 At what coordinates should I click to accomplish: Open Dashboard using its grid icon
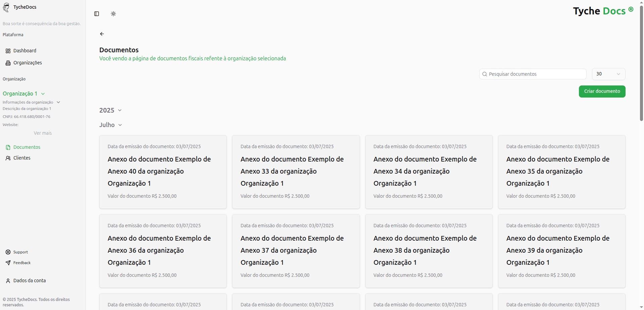[x=8, y=51]
